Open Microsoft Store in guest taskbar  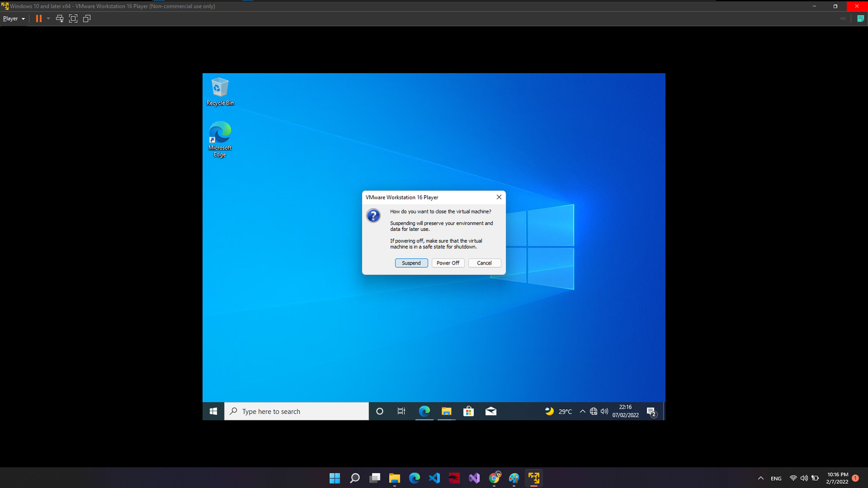click(x=468, y=411)
